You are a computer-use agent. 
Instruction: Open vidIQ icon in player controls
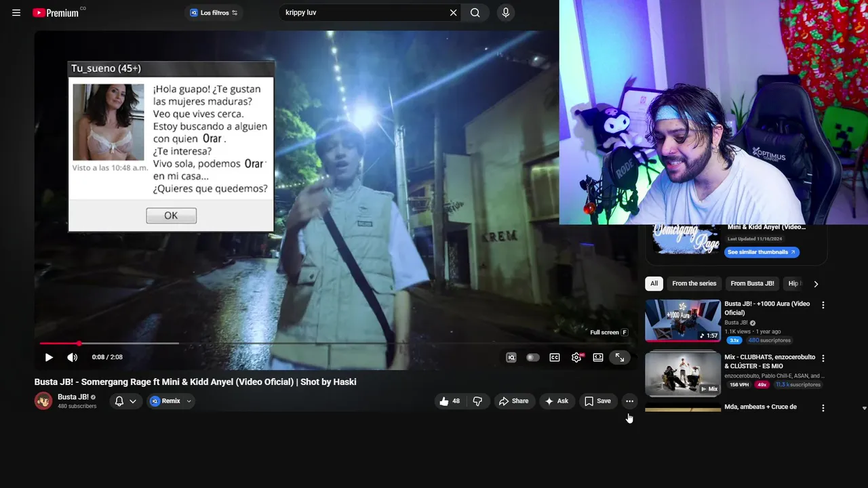(511, 357)
